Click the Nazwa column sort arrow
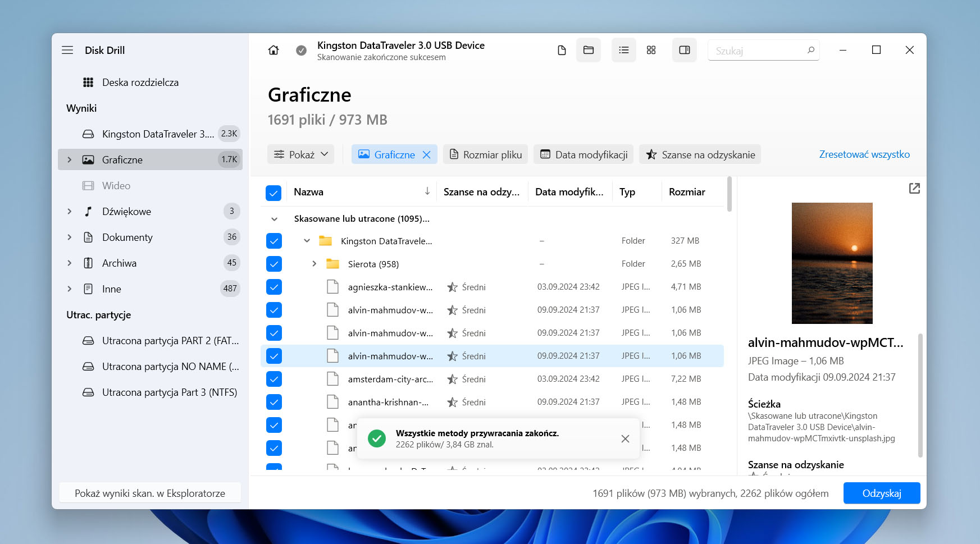The height and width of the screenshot is (544, 980). (x=427, y=191)
